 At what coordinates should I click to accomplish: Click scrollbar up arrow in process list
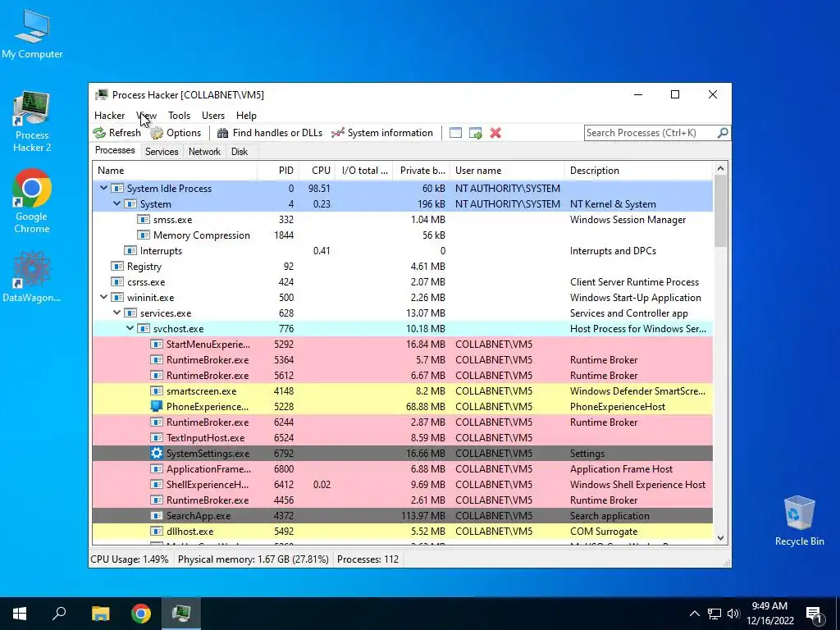[x=720, y=169]
